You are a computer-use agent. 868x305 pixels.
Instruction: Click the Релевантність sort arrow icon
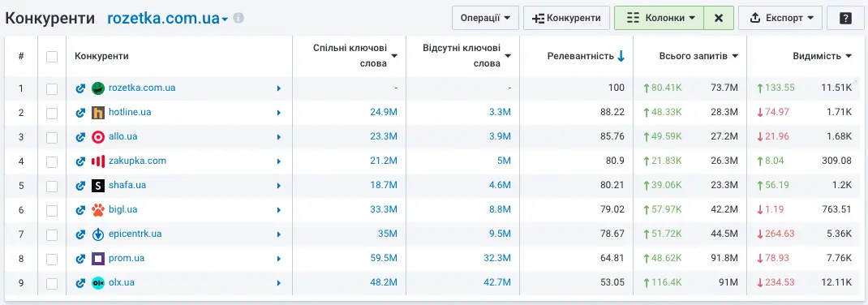[x=621, y=56]
